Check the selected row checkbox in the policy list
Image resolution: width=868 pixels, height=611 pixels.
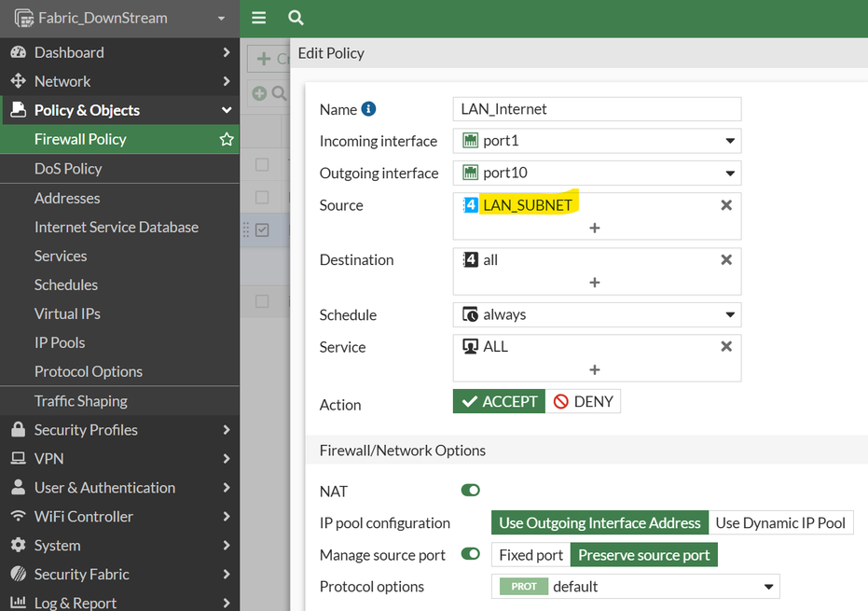click(262, 229)
